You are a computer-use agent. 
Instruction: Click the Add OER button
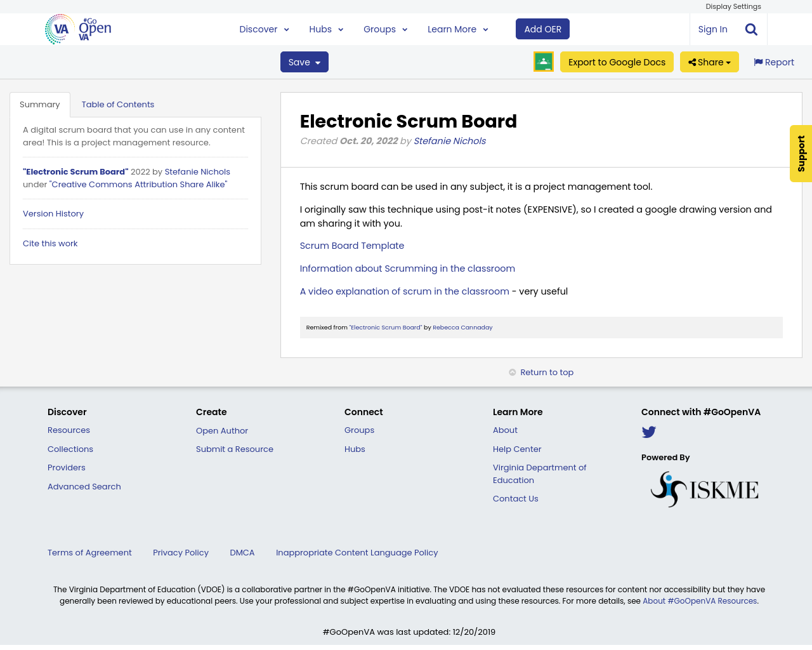pos(542,28)
